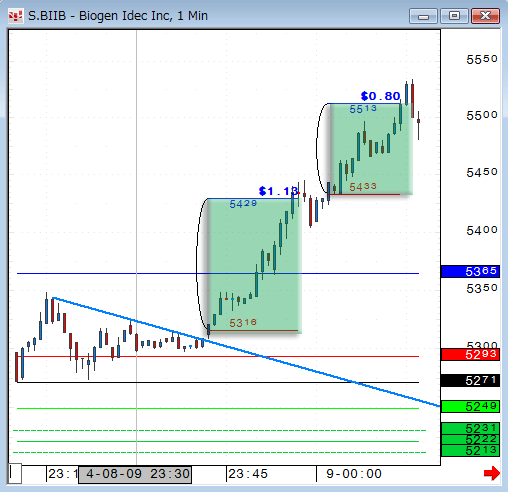Click the black 5271 price label
Screen dimensions: 508x492
pos(470,380)
